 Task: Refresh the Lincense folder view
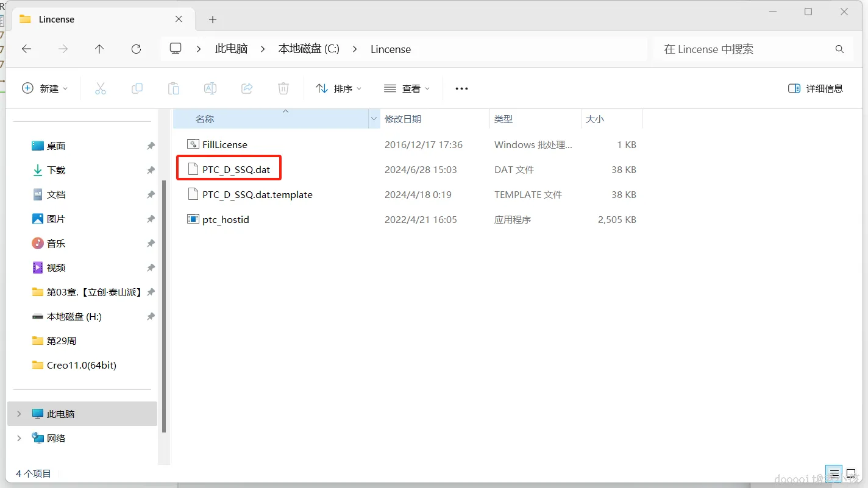click(136, 49)
